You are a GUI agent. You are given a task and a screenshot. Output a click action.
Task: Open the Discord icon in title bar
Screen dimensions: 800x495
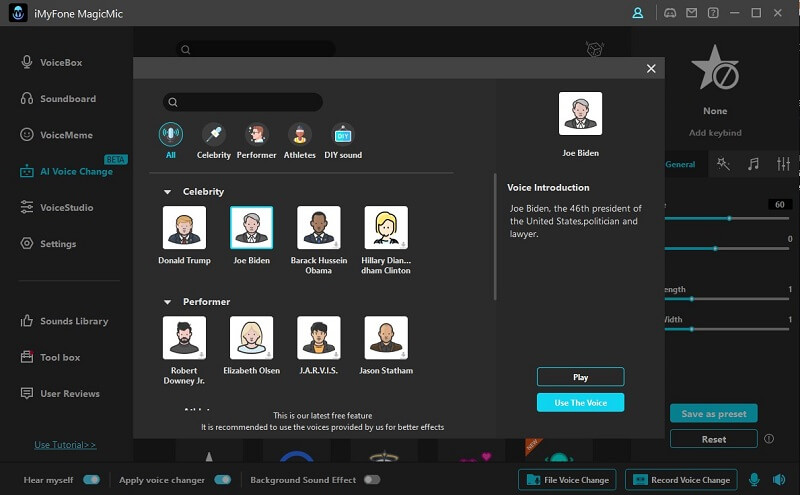(670, 13)
